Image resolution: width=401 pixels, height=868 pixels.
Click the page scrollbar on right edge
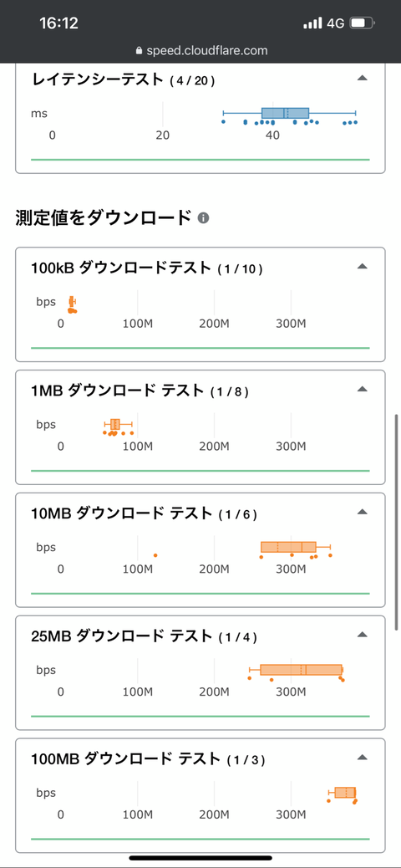point(397,522)
